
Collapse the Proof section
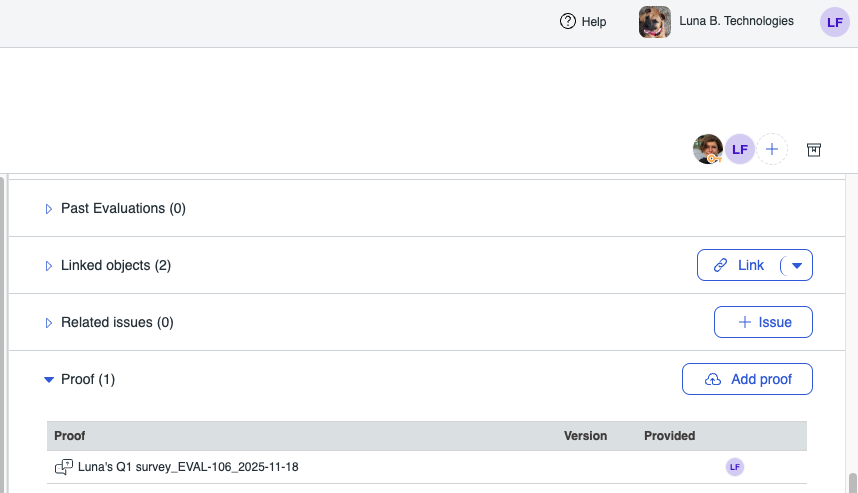pyautogui.click(x=47, y=380)
